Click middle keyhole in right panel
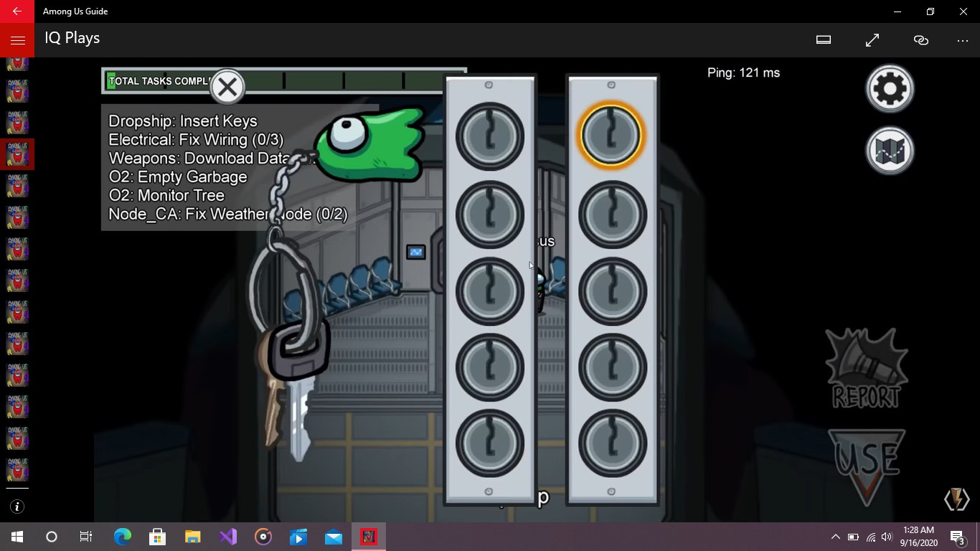The width and height of the screenshot is (980, 551). click(x=612, y=291)
